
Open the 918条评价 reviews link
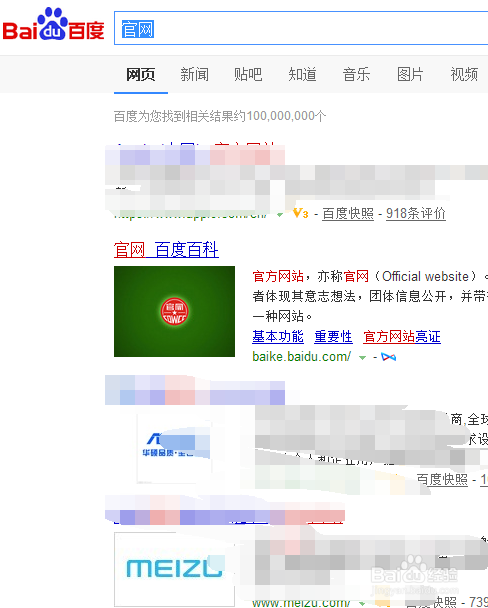(416, 214)
